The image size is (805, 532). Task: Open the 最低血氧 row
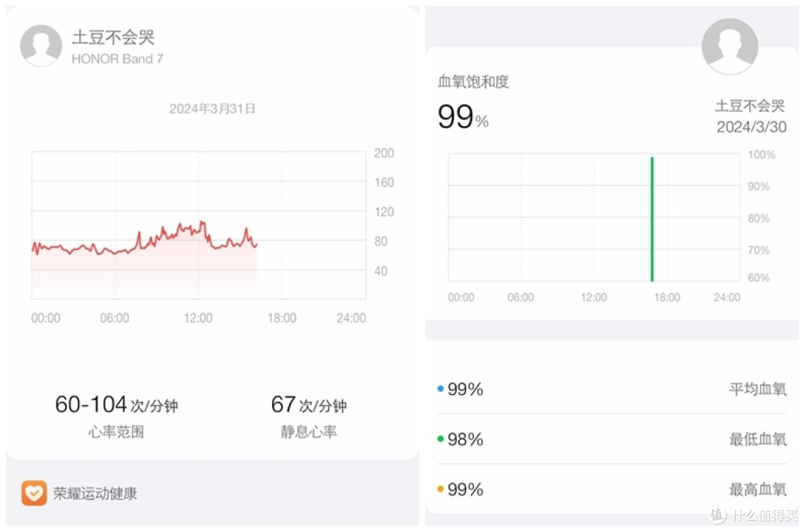tap(611, 439)
